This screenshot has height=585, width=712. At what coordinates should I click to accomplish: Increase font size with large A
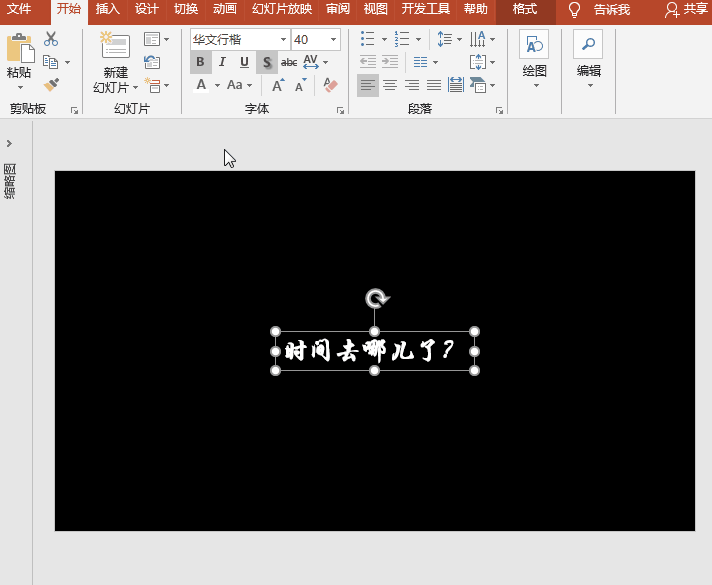click(278, 85)
